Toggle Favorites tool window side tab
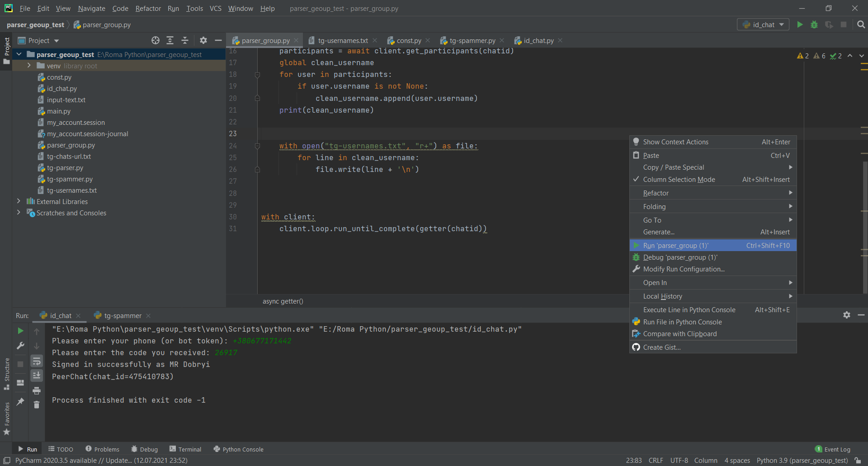The width and height of the screenshot is (868, 466). click(x=7, y=419)
